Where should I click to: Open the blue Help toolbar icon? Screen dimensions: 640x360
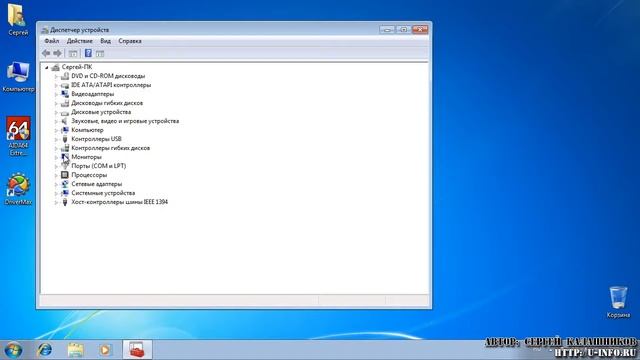click(x=88, y=53)
